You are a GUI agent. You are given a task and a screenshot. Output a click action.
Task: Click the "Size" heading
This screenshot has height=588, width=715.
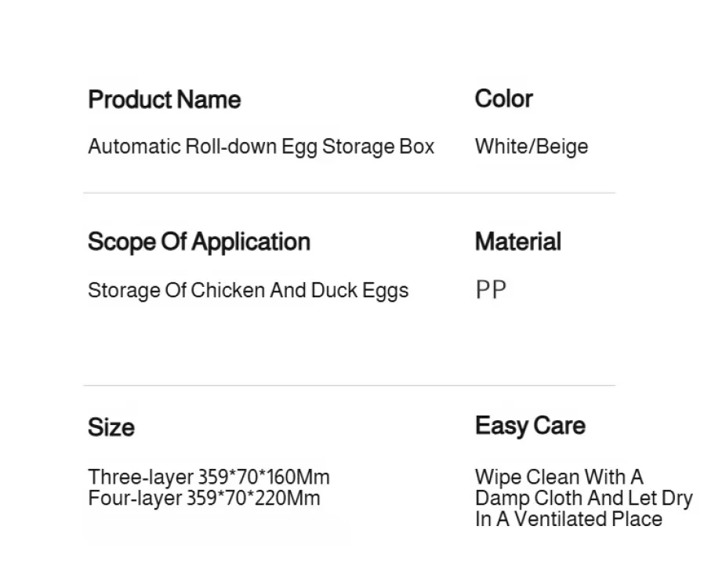(x=111, y=427)
